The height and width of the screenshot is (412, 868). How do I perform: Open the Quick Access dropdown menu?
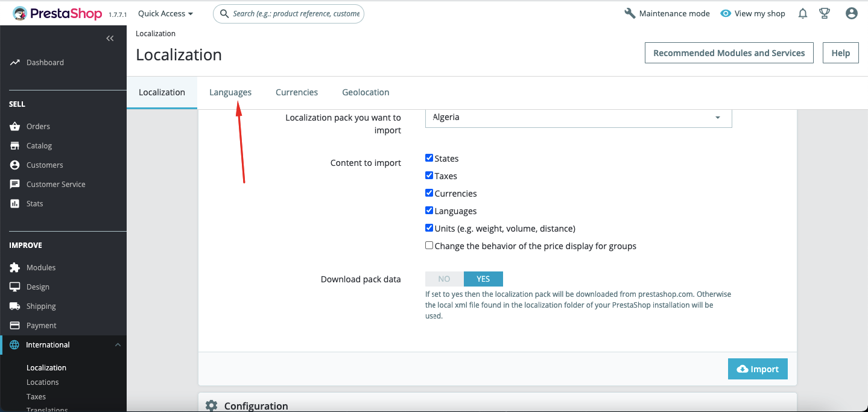165,13
